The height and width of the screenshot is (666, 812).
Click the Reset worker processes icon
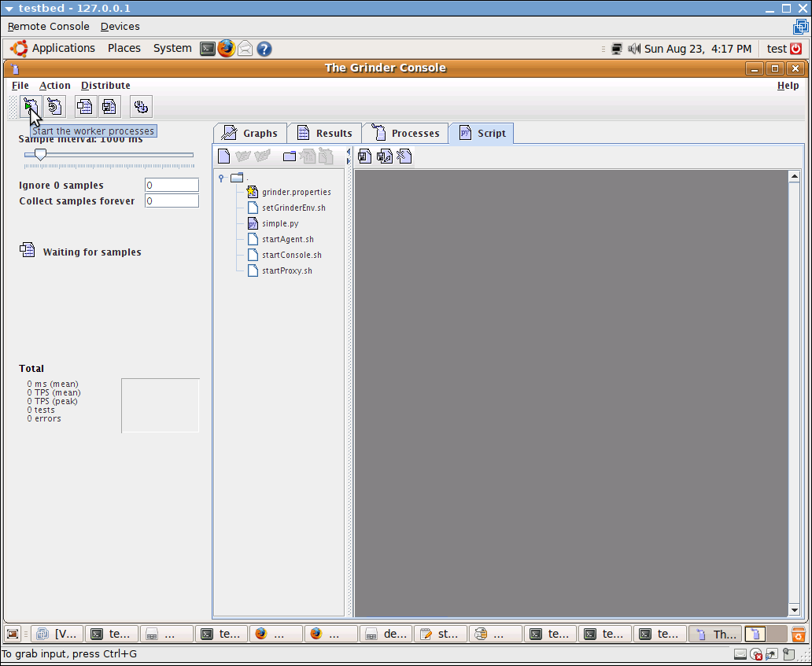tap(55, 107)
